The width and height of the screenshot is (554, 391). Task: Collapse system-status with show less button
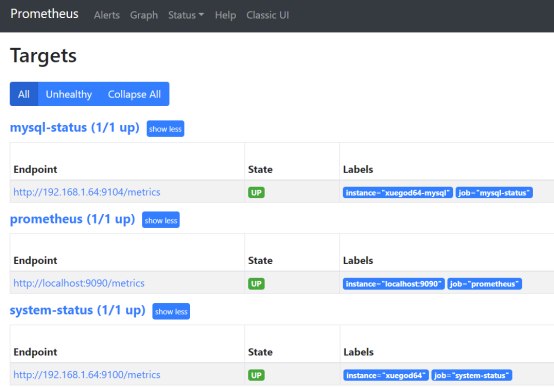coord(171,312)
